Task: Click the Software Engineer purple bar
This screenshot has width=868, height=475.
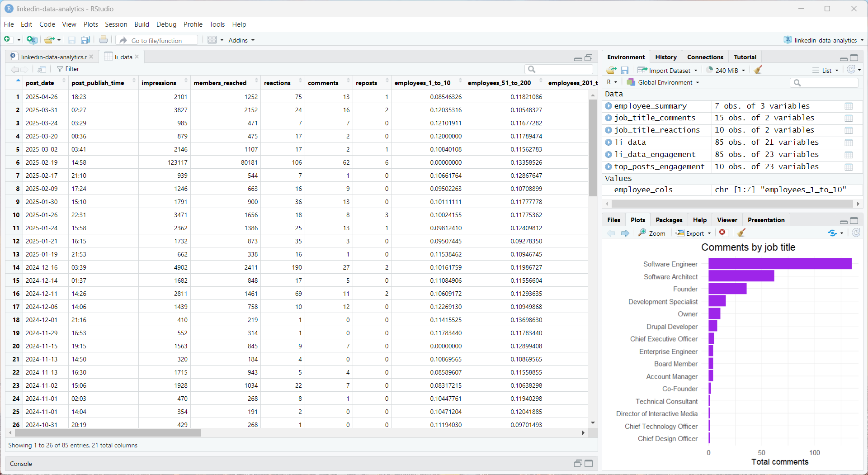Action: [x=780, y=264]
